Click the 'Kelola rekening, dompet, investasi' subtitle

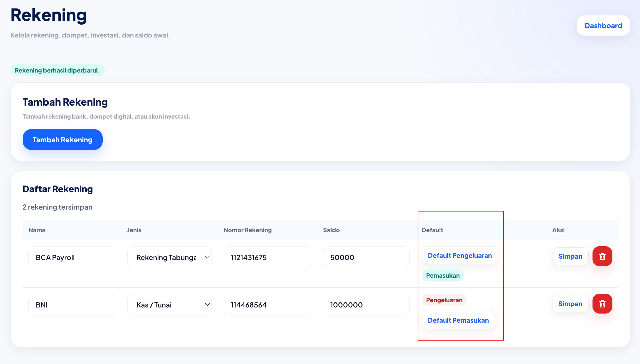(90, 35)
